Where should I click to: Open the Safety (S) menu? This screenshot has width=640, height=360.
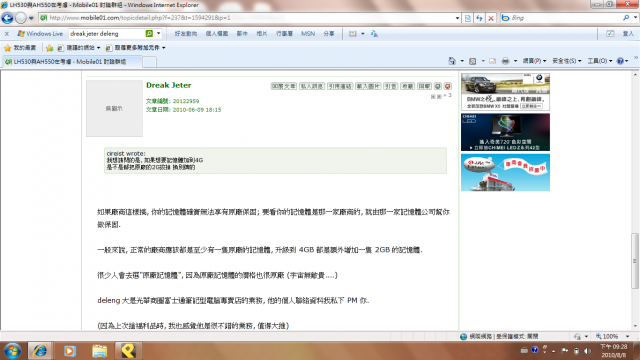click(x=567, y=61)
